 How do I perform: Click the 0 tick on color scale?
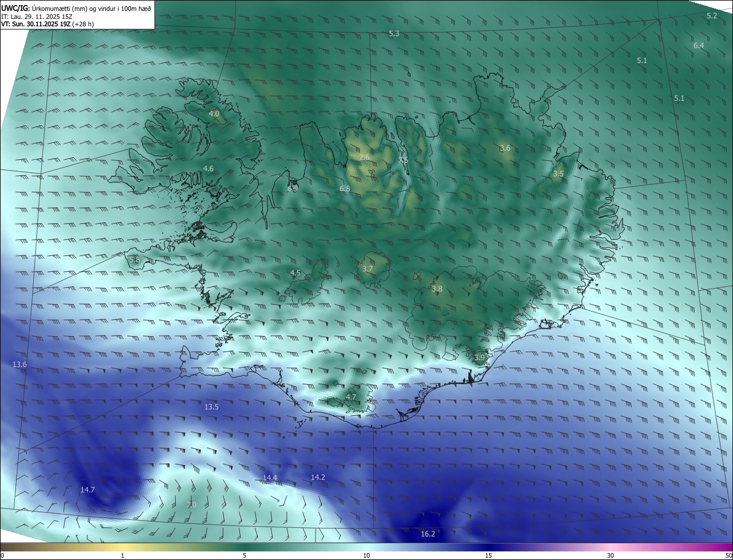[x=2, y=555]
